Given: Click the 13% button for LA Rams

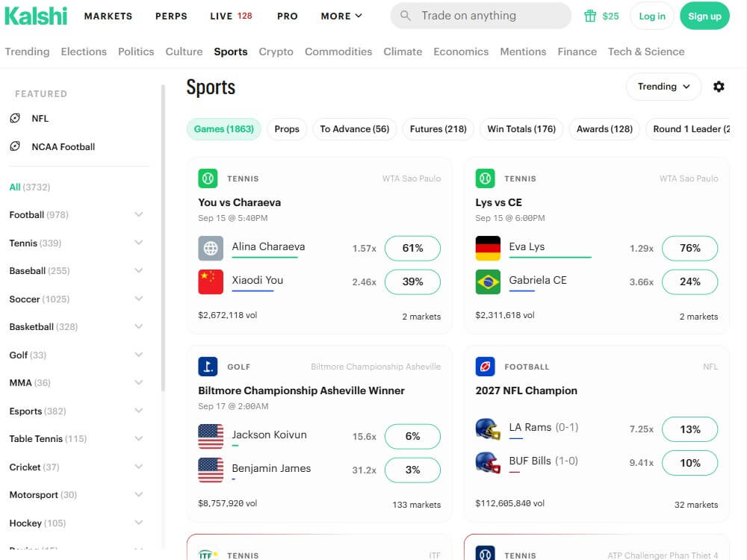Looking at the screenshot, I should pyautogui.click(x=689, y=429).
